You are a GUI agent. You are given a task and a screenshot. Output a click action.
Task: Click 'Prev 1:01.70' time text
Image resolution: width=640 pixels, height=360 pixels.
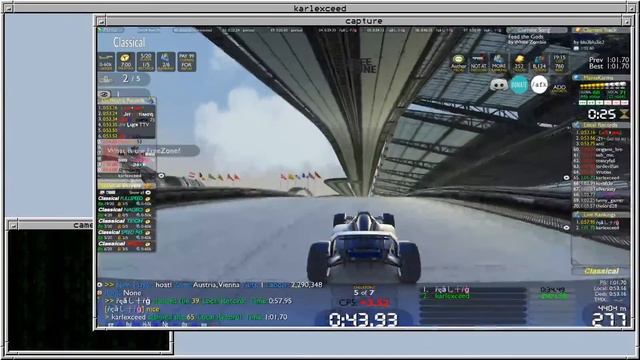click(x=609, y=60)
